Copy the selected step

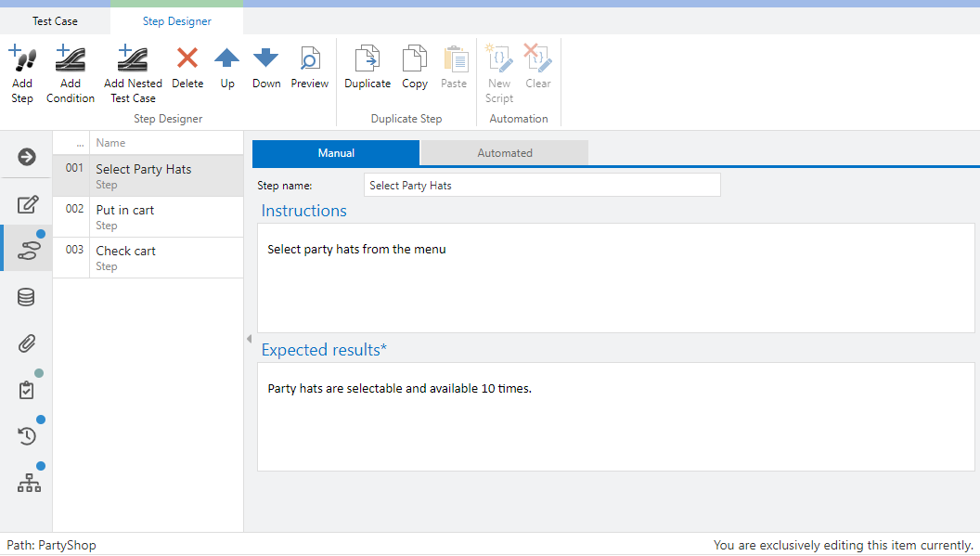click(x=415, y=60)
